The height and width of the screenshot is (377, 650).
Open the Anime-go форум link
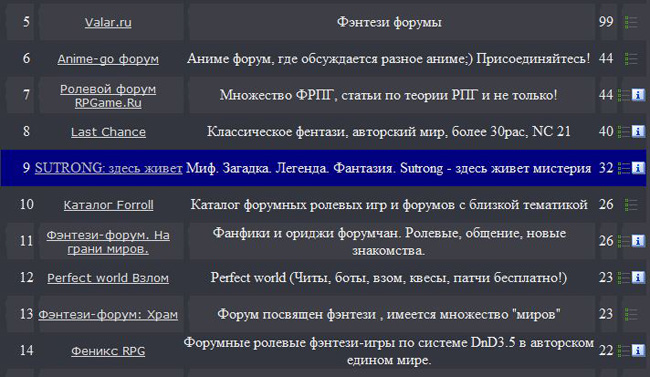click(x=108, y=59)
